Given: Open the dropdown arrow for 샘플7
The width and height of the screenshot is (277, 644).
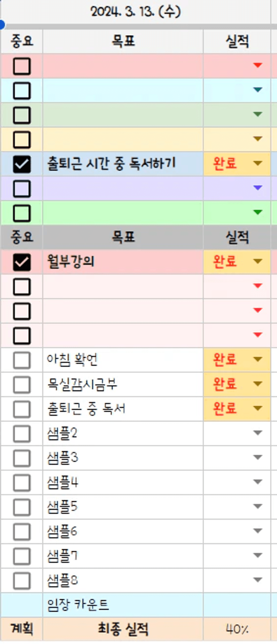Looking at the screenshot, I should pyautogui.click(x=258, y=555).
